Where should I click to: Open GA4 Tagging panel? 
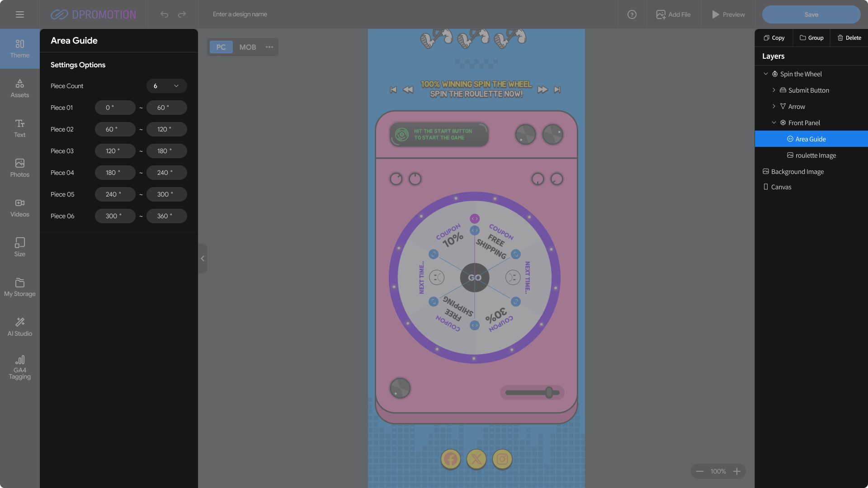tap(19, 367)
